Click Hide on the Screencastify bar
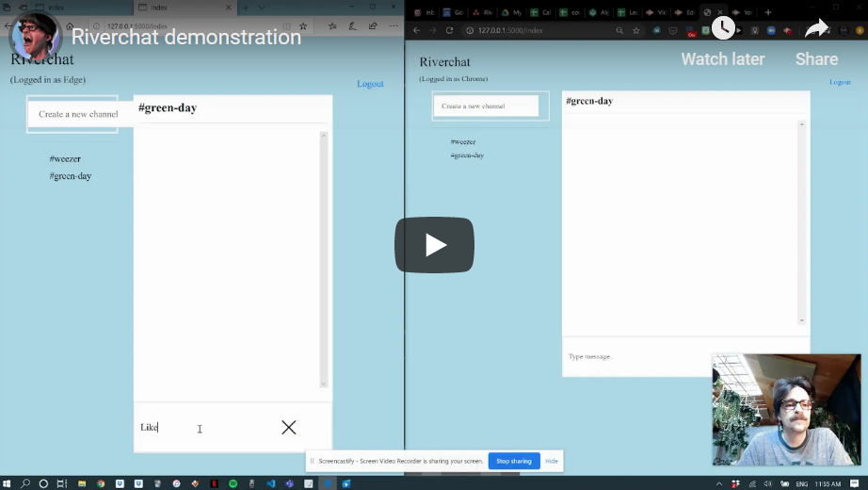868x490 pixels. point(552,461)
